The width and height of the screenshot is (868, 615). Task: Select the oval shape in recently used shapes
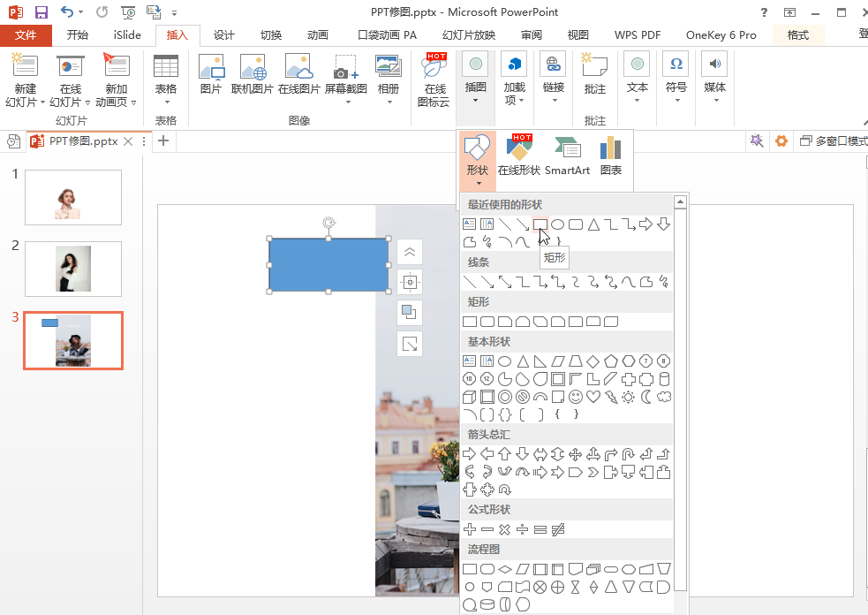click(558, 224)
